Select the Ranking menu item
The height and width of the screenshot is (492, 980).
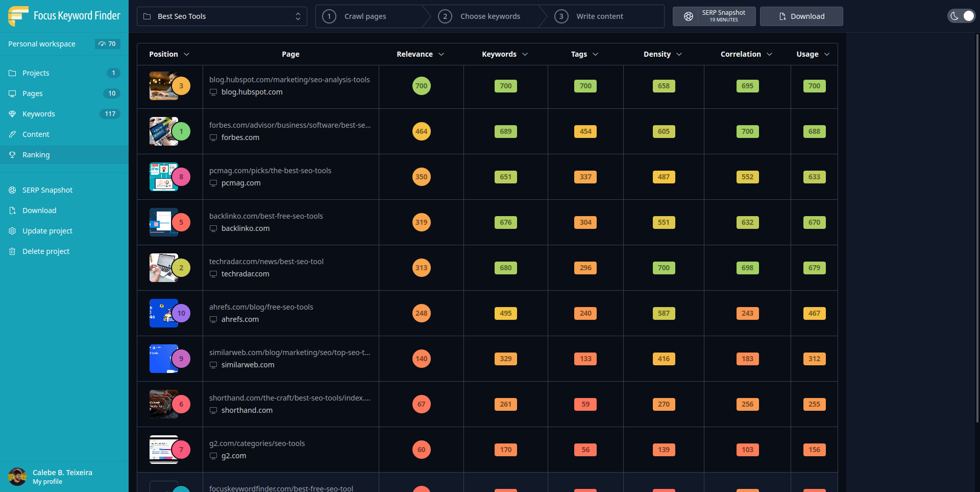coord(64,155)
